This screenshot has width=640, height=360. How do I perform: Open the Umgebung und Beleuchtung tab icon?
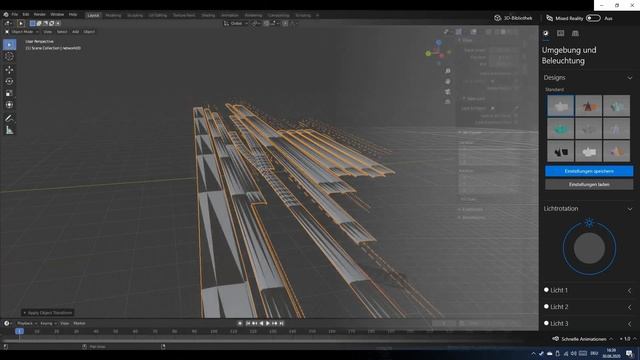(x=546, y=33)
